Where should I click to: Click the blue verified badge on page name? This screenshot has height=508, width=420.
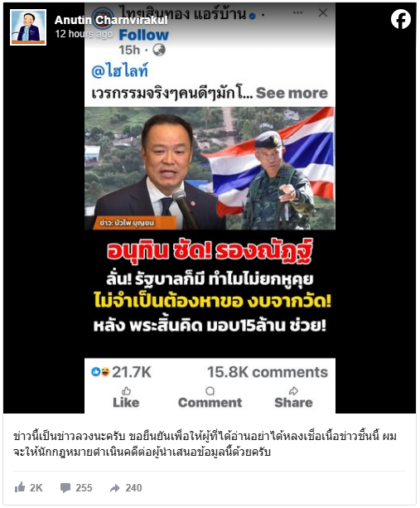coord(253,16)
